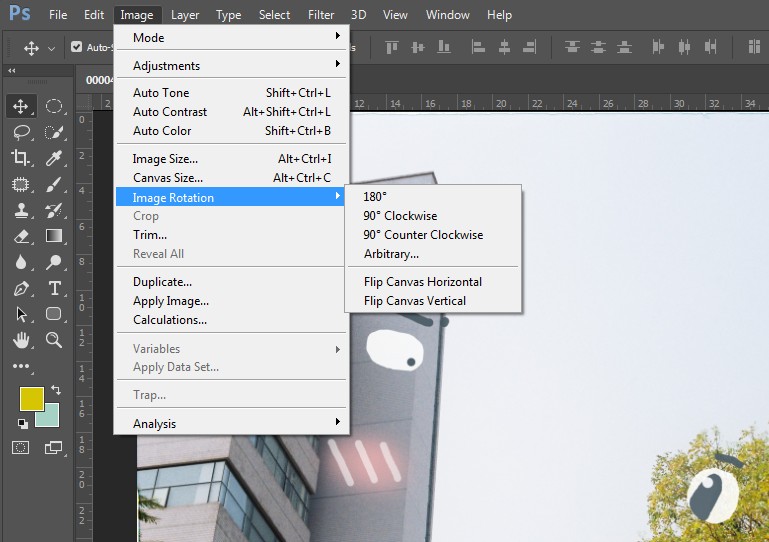Select the Lasso tool
Viewport: 769px width, 542px height.
21,132
